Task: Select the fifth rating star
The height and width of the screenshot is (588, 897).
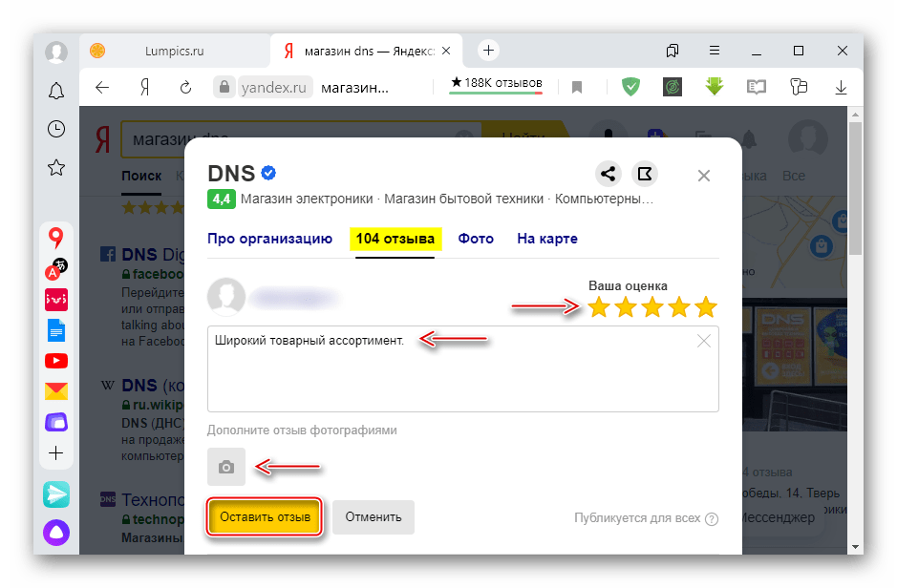Action: pos(706,307)
